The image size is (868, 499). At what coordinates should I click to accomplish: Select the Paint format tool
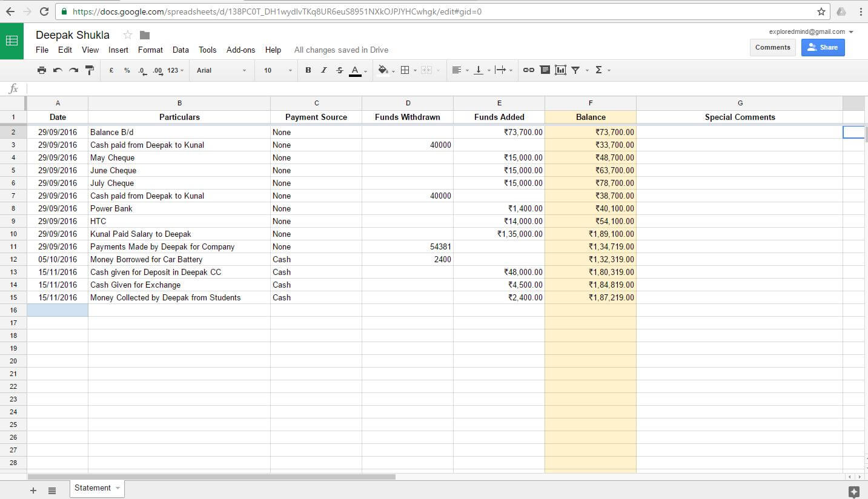tap(90, 70)
